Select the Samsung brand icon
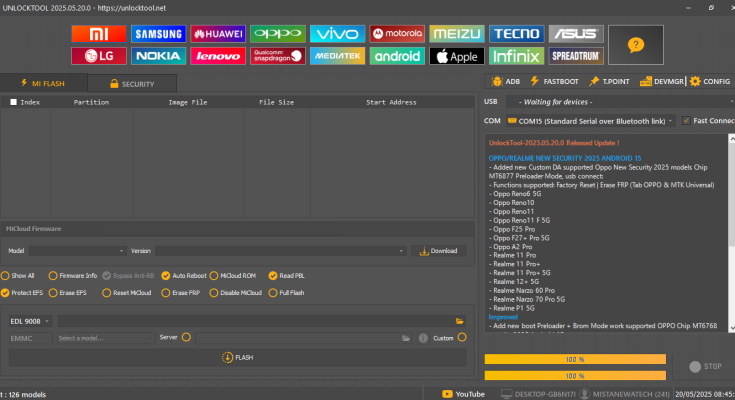The height and width of the screenshot is (400, 735). (x=158, y=34)
